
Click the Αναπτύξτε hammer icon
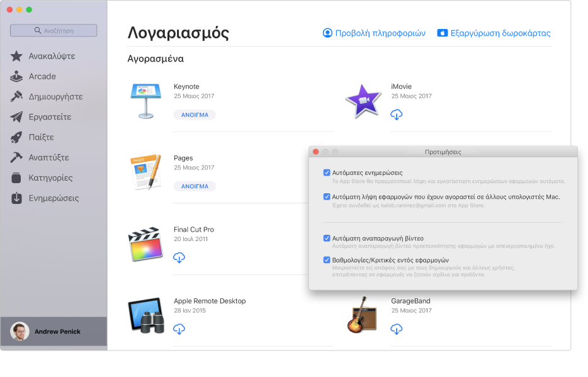click(16, 157)
